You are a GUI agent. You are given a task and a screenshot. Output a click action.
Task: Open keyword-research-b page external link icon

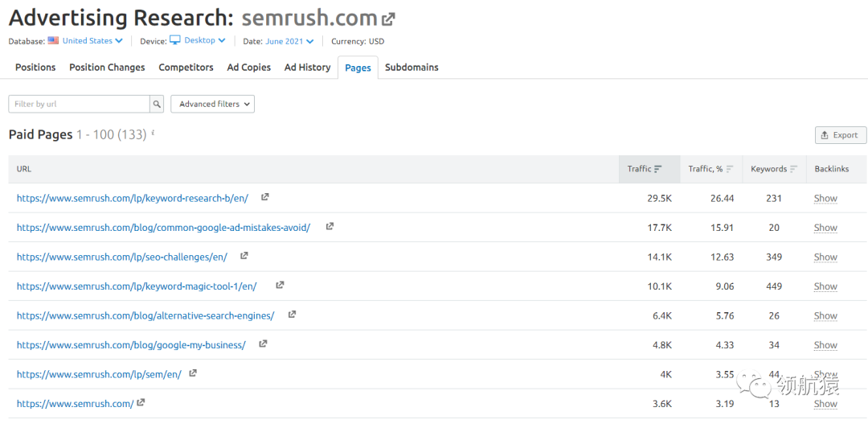(264, 197)
